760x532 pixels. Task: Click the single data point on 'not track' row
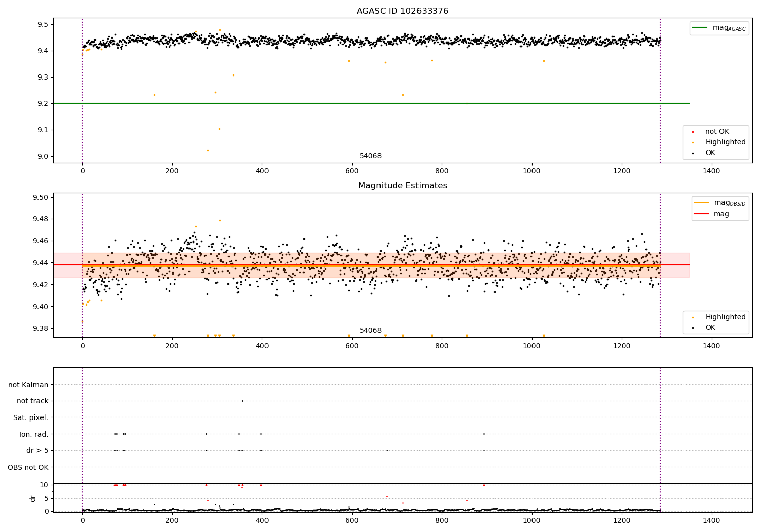click(x=242, y=401)
